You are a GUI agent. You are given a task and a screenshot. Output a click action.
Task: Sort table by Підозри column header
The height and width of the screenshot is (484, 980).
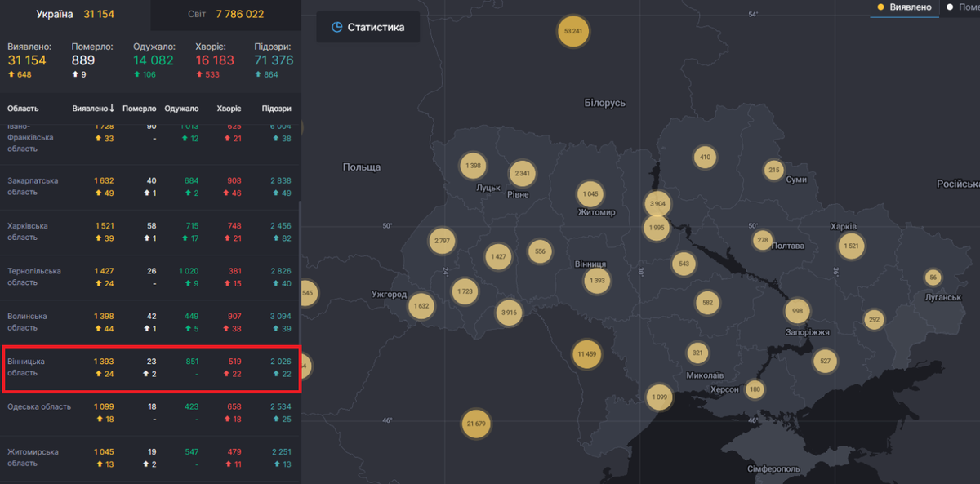click(x=276, y=108)
